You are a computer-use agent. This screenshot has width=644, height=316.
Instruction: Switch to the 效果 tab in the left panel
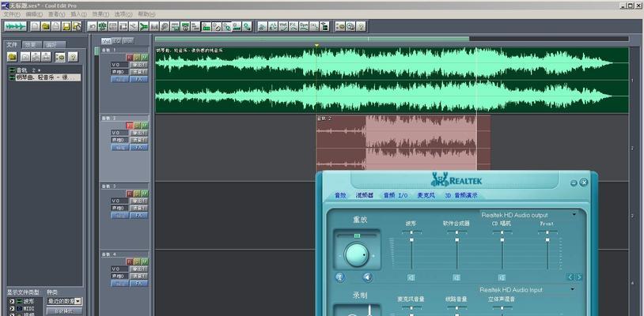click(31, 45)
